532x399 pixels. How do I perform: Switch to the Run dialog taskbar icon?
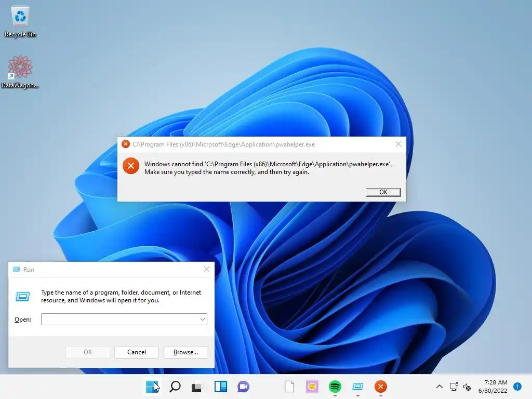click(x=357, y=387)
